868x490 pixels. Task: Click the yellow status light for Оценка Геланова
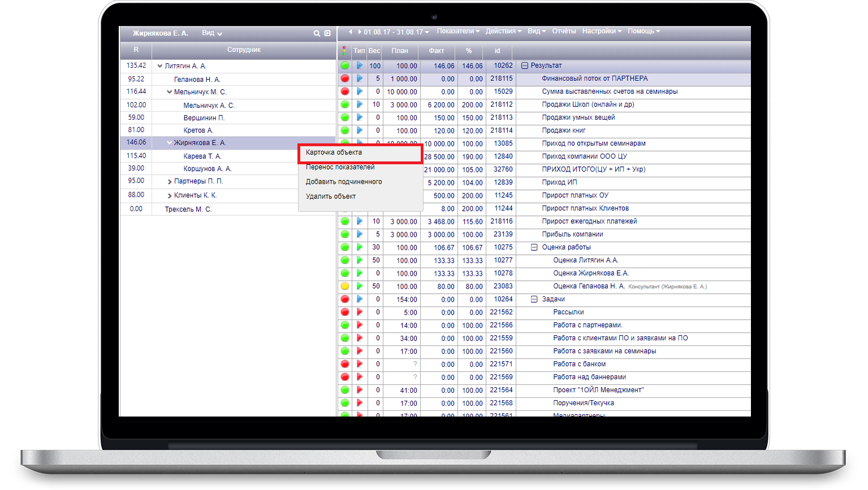click(345, 286)
